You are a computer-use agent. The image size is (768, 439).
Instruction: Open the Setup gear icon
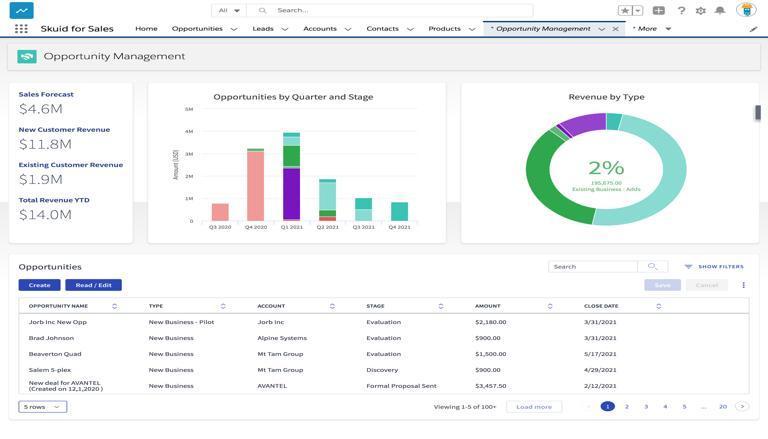point(700,10)
